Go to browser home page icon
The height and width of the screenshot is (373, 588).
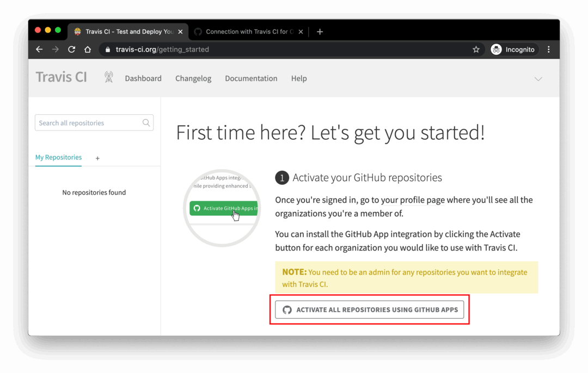tap(88, 49)
